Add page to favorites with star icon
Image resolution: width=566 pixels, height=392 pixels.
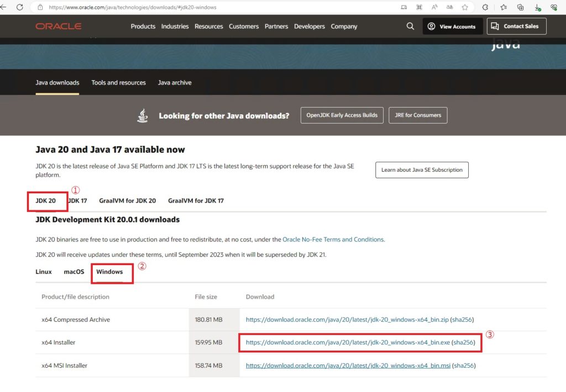[465, 7]
